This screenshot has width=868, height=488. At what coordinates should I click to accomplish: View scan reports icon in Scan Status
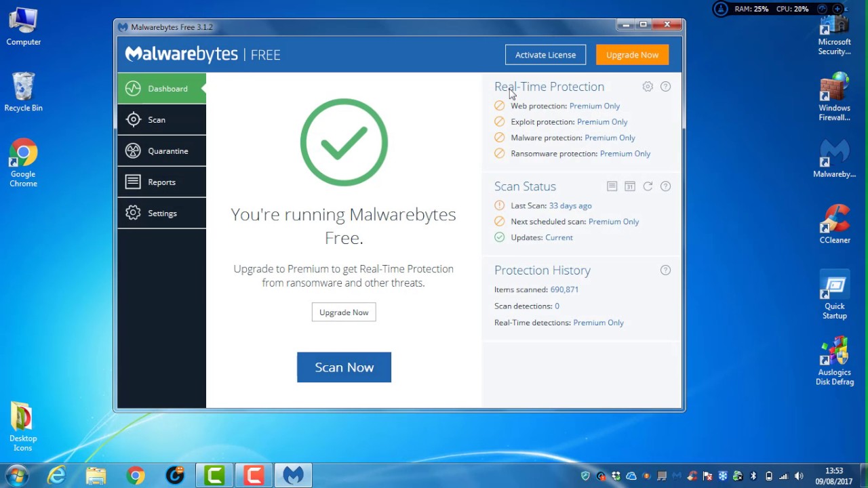point(612,186)
